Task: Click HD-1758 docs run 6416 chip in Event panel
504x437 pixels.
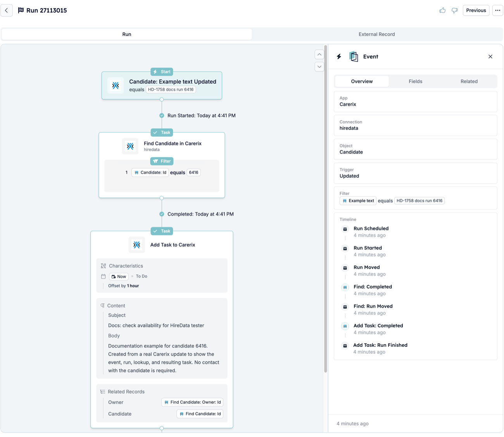Action: [419, 201]
